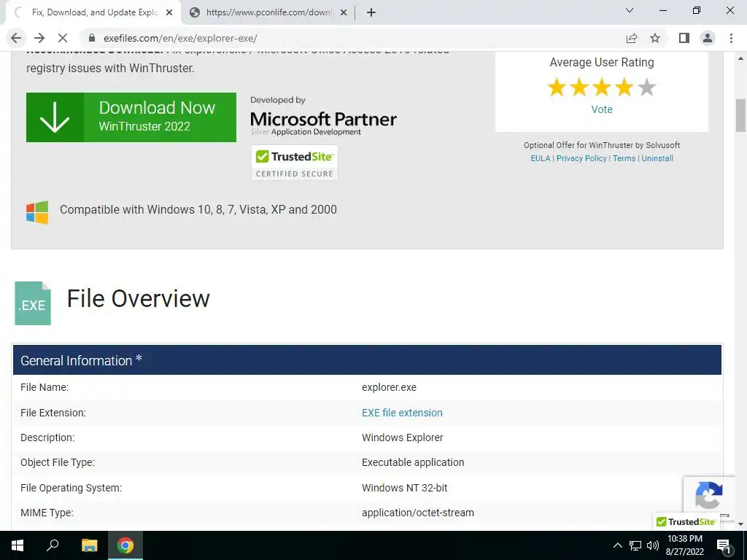The image size is (747, 560).
Task: Click the Microsoft Partner logo
Action: point(323,117)
